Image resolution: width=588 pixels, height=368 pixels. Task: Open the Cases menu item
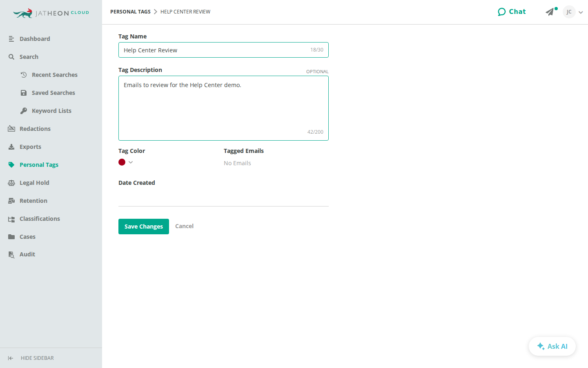27,237
